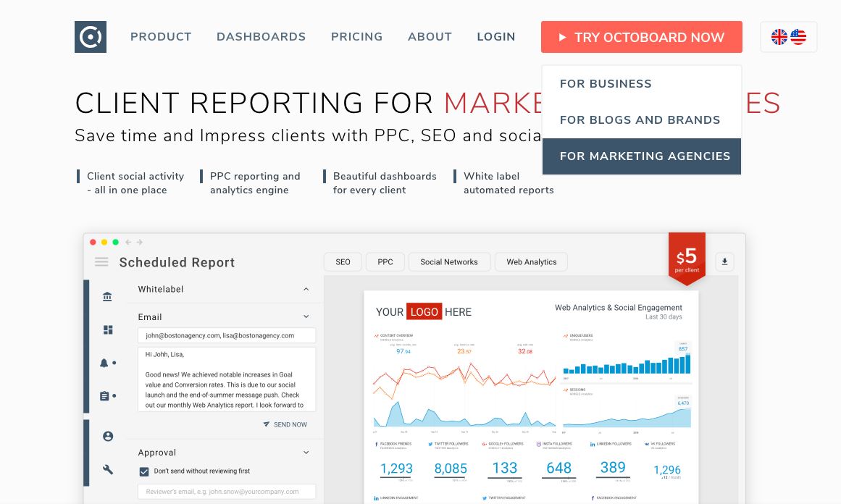Screen dimensions: 841x504
Task: Click "PPC reporting and analytics engine" text
Action: tap(255, 182)
